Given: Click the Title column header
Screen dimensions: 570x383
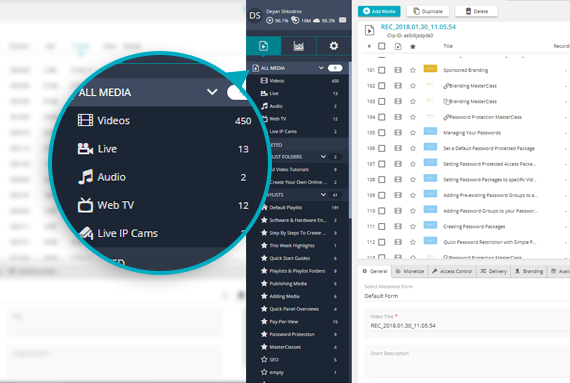Looking at the screenshot, I should pos(448,46).
